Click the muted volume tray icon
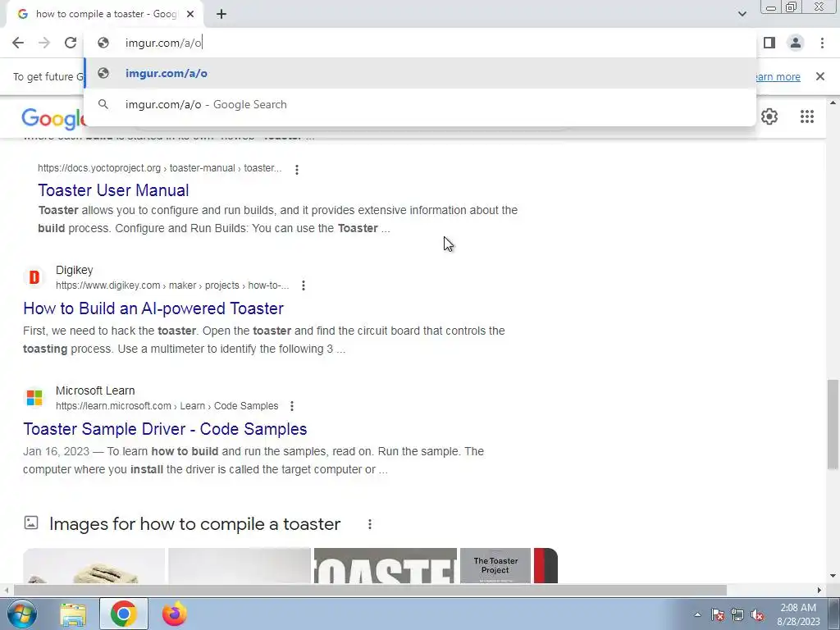840x630 pixels. point(757,614)
